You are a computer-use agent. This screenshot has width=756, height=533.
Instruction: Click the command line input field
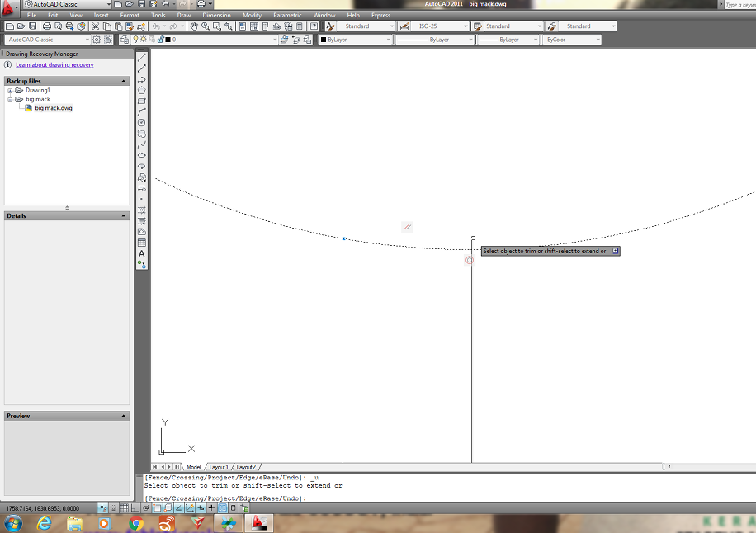coord(449,498)
